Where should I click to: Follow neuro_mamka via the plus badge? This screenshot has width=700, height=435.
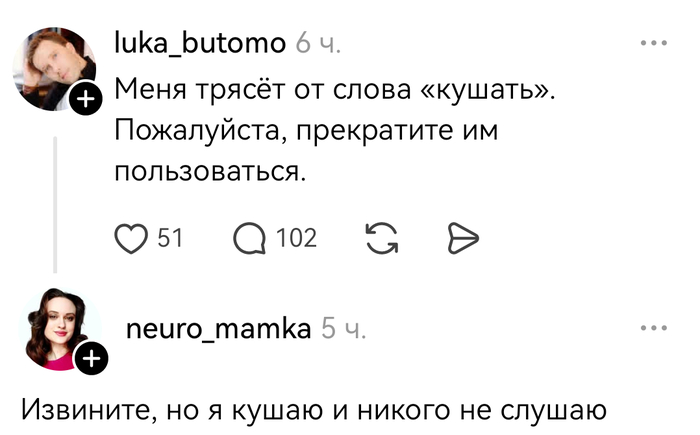click(x=90, y=358)
